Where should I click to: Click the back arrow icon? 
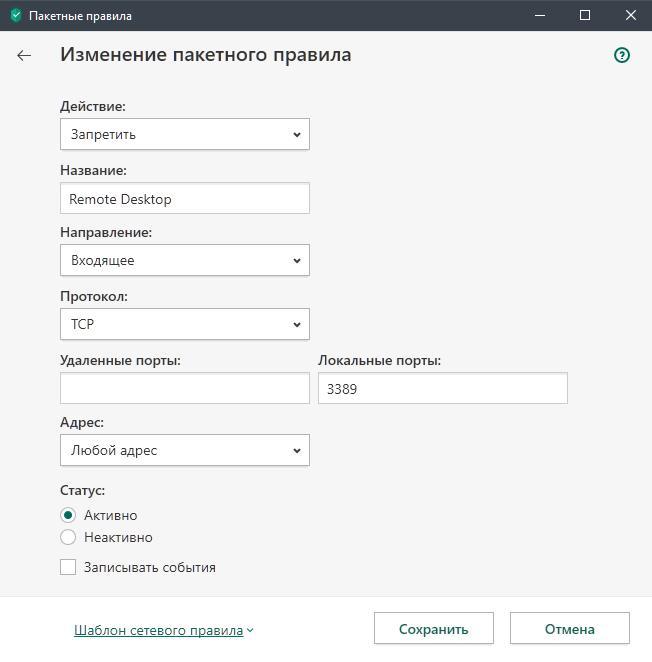click(x=24, y=55)
